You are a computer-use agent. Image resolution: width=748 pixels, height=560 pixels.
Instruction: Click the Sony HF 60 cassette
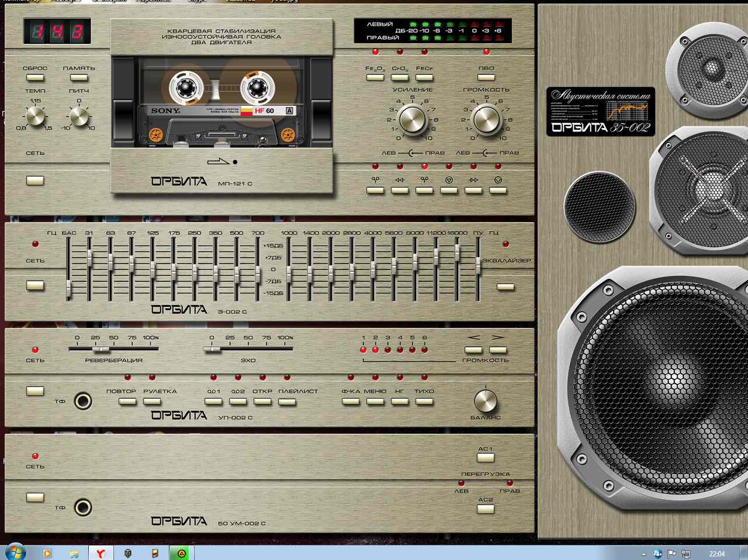pos(221,102)
